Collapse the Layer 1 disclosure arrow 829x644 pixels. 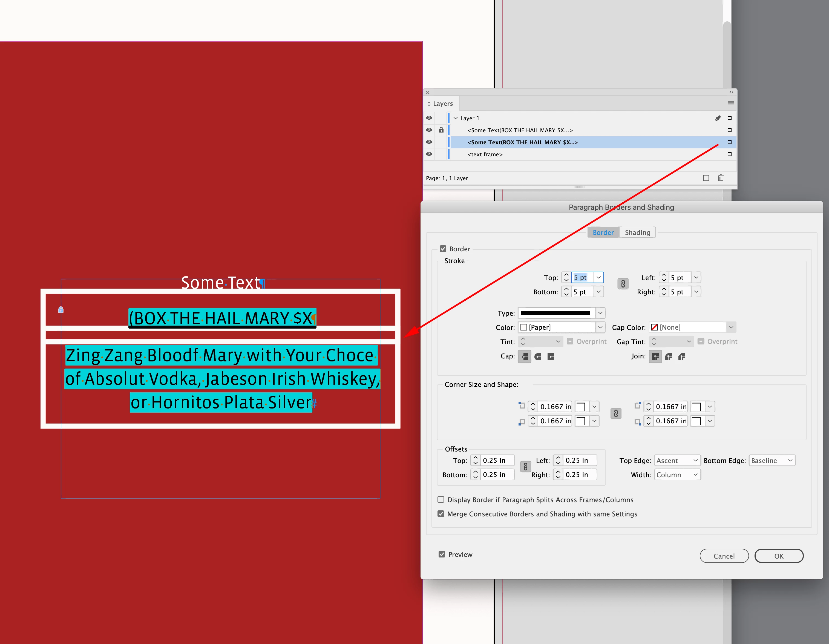(x=456, y=118)
